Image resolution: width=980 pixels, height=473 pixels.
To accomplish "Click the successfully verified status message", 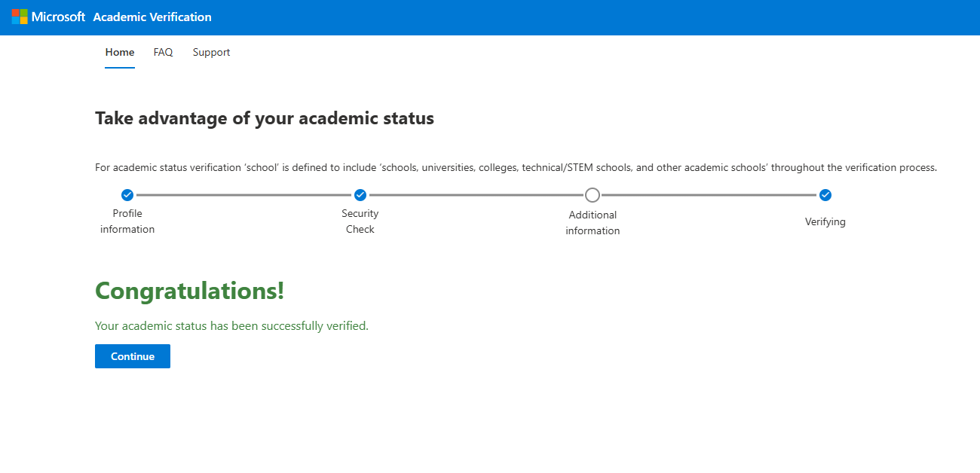I will (231, 326).
